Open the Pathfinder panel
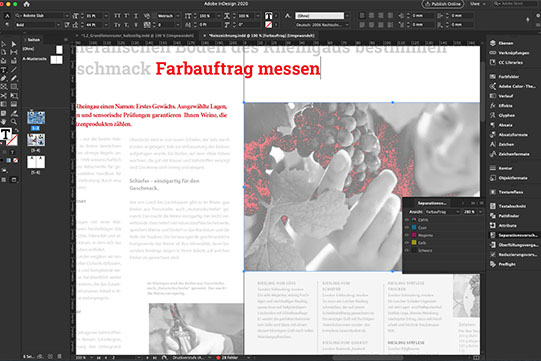The height and width of the screenshot is (361, 541). pyautogui.click(x=508, y=216)
